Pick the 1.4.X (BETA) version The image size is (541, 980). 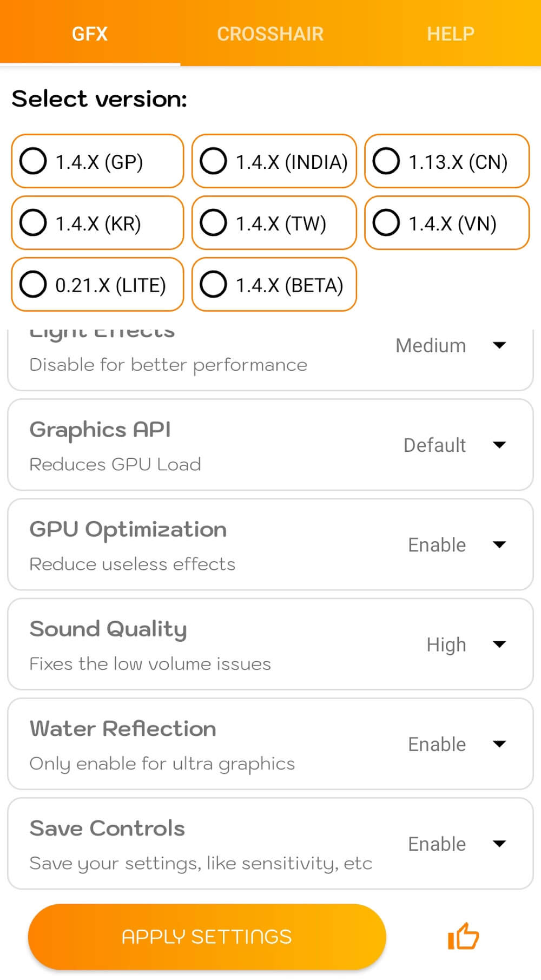(274, 285)
